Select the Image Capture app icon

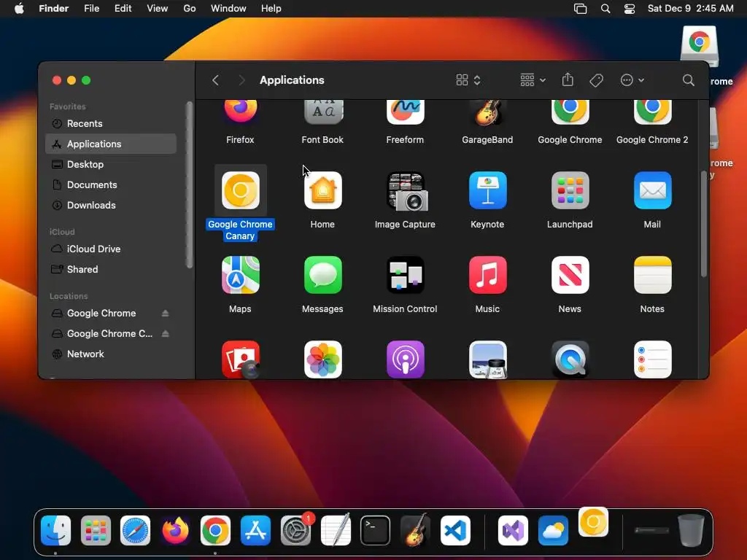406,191
